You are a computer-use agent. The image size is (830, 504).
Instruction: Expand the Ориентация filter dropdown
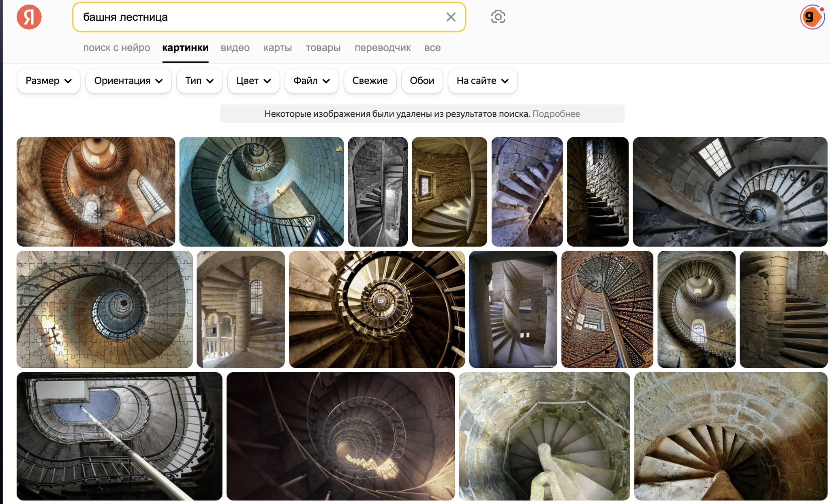pyautogui.click(x=128, y=81)
